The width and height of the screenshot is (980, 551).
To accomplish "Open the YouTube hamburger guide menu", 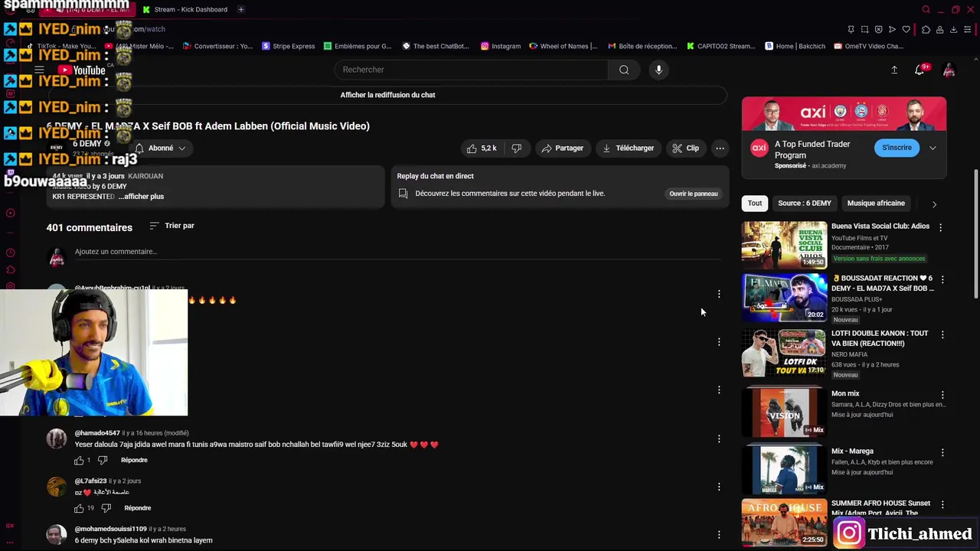I will [x=39, y=70].
